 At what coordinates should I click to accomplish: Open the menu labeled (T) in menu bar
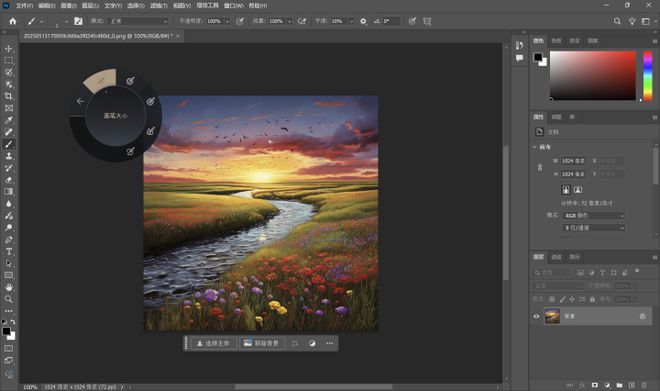[x=159, y=5]
